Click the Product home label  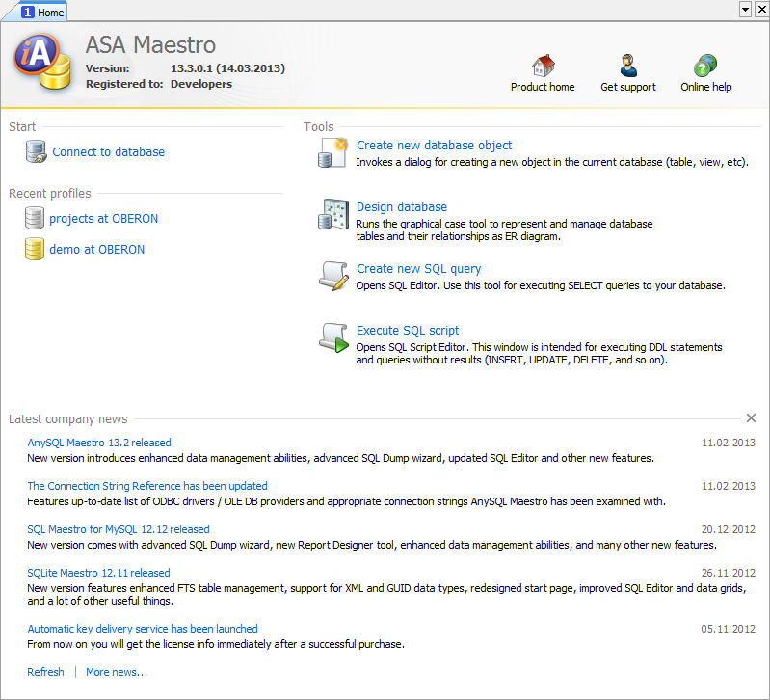coord(543,87)
